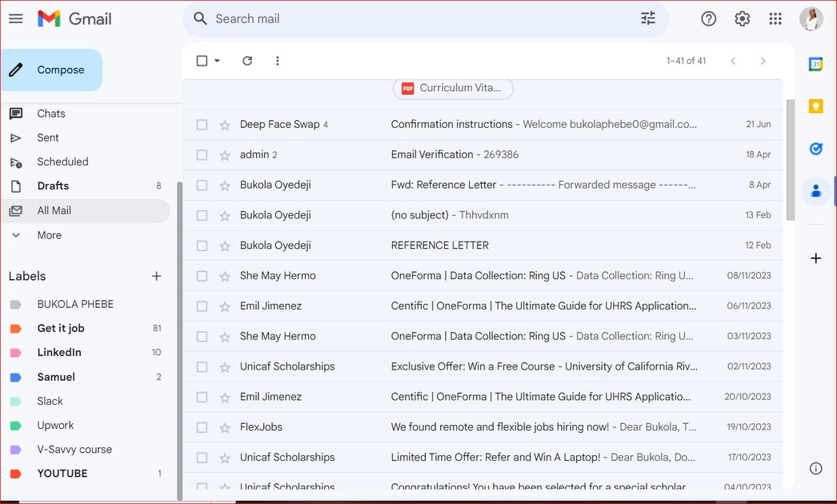Open 'Limited Time Offer: Refer and Win' email
837x504 pixels.
[x=483, y=458]
